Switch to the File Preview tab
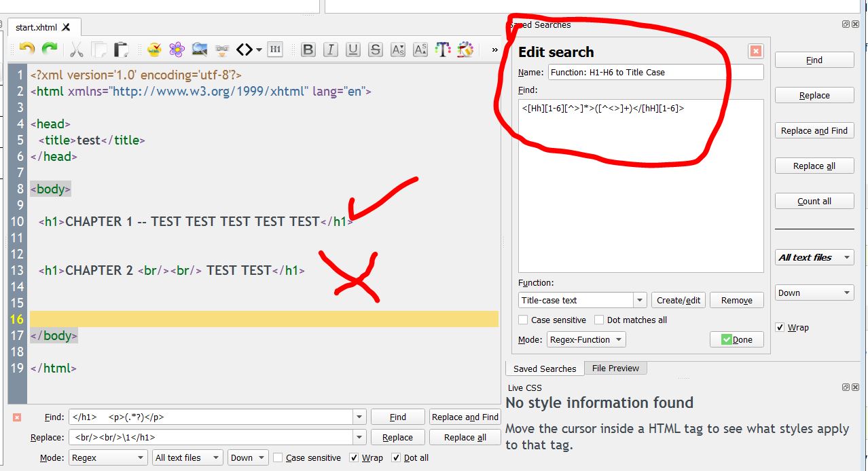This screenshot has height=471, width=868. click(x=615, y=368)
